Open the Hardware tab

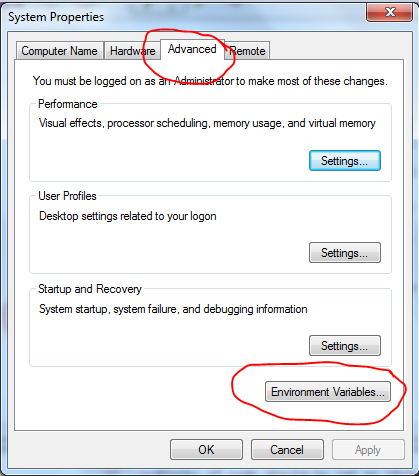(x=132, y=51)
